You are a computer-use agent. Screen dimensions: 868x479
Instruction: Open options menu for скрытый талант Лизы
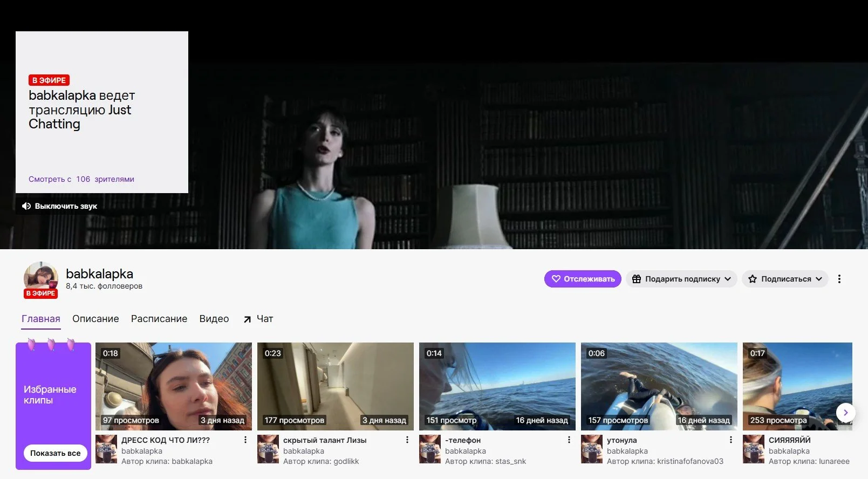pos(407,440)
